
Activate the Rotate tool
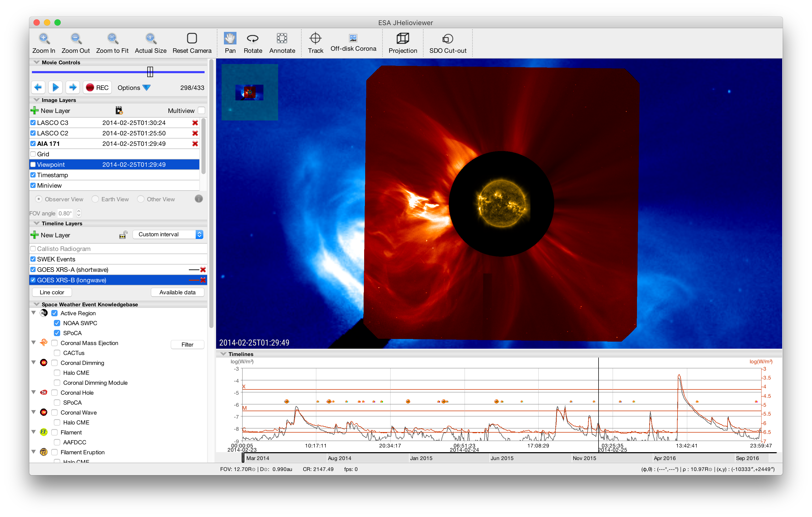pyautogui.click(x=252, y=43)
